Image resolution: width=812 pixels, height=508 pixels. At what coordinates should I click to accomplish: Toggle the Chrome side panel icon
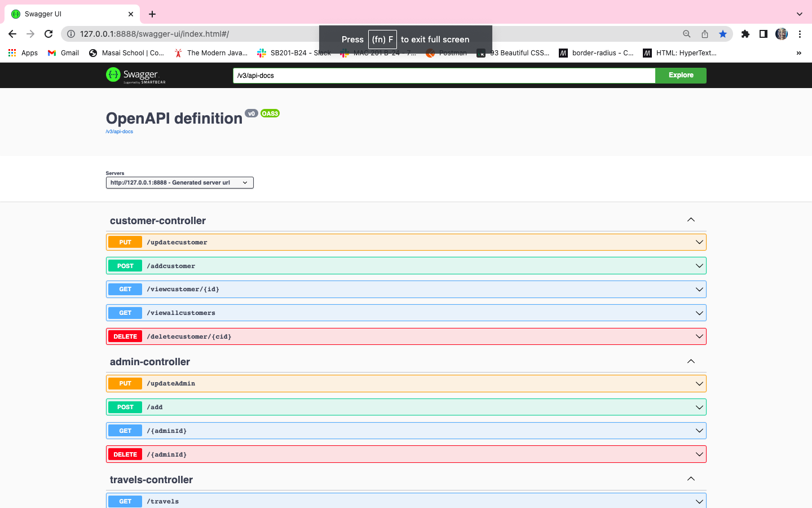(x=764, y=34)
